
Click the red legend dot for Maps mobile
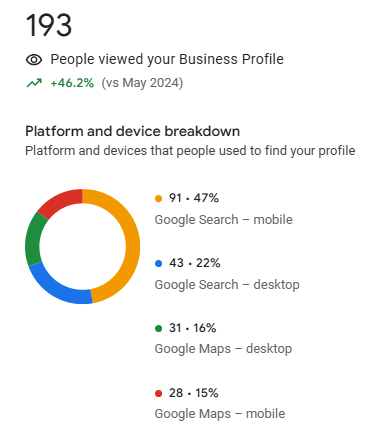point(159,393)
